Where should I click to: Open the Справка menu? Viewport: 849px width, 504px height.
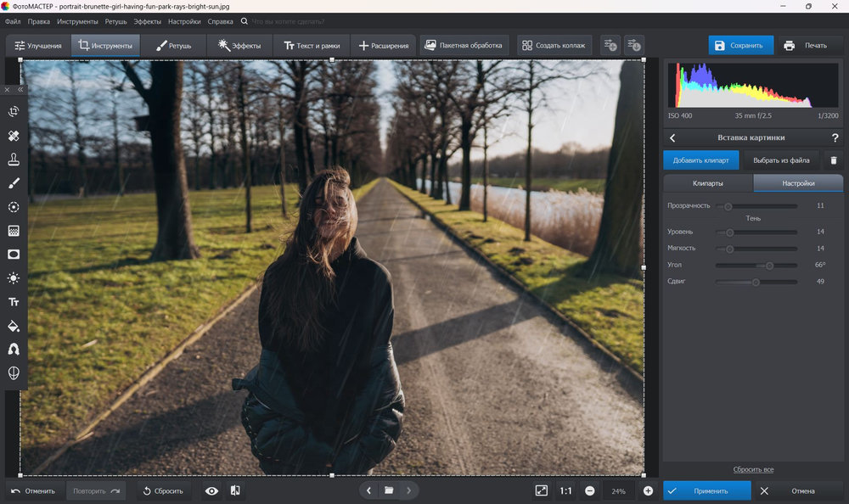pos(221,22)
